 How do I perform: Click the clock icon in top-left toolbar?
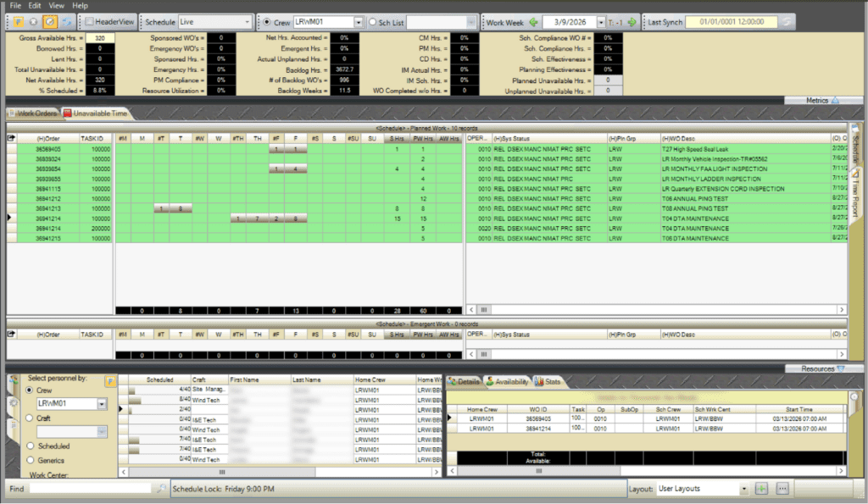(x=49, y=22)
